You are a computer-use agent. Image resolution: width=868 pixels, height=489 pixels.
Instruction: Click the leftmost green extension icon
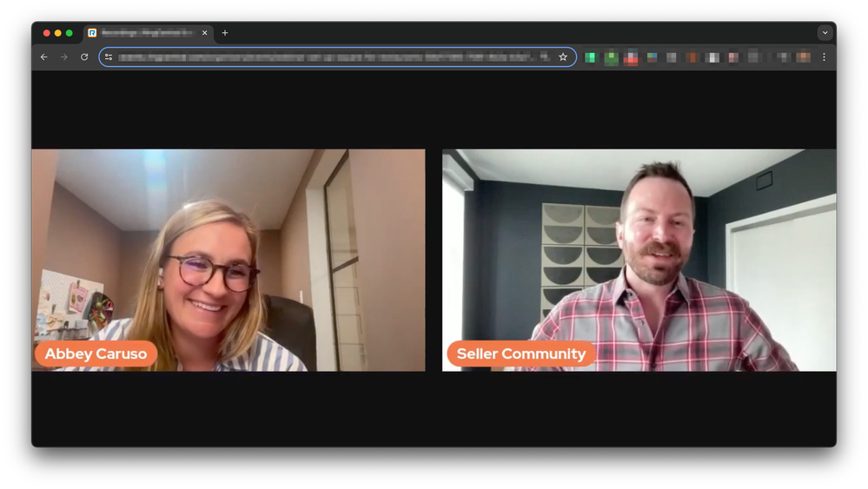tap(591, 57)
